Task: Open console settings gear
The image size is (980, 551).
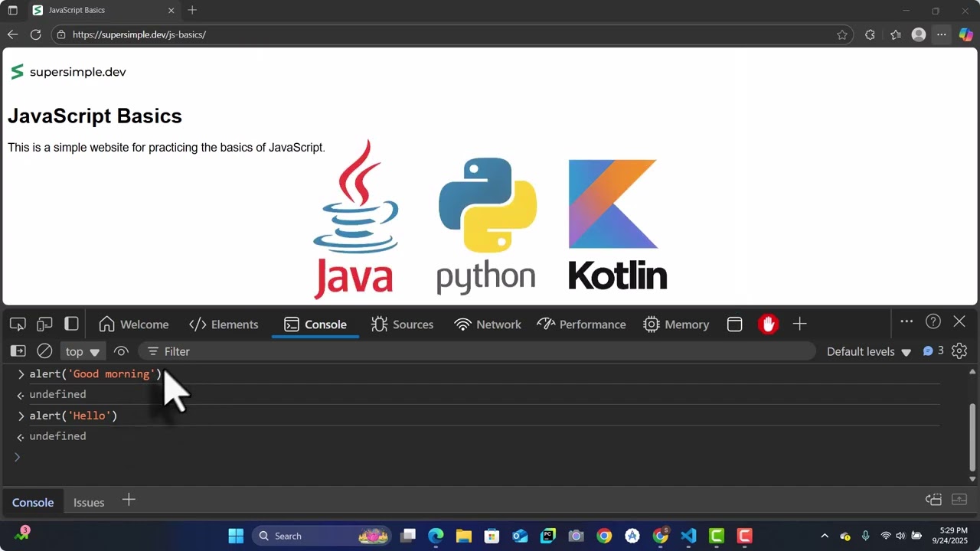Action: (x=959, y=351)
